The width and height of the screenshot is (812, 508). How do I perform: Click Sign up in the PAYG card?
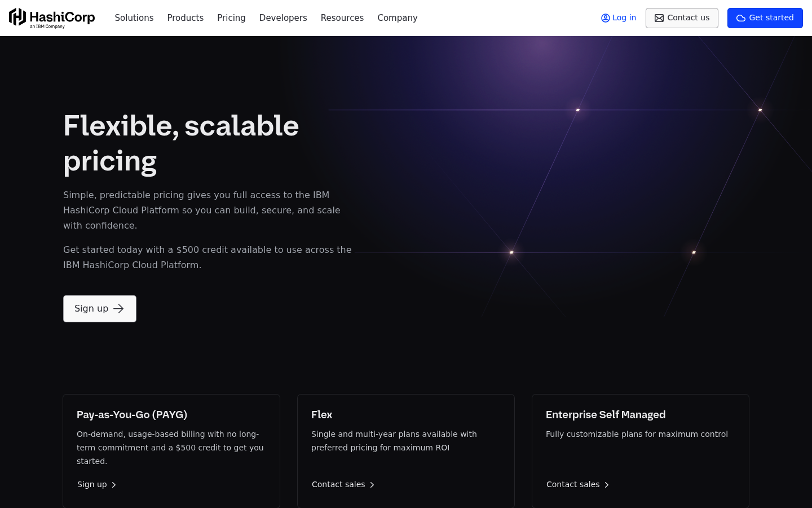(x=97, y=484)
